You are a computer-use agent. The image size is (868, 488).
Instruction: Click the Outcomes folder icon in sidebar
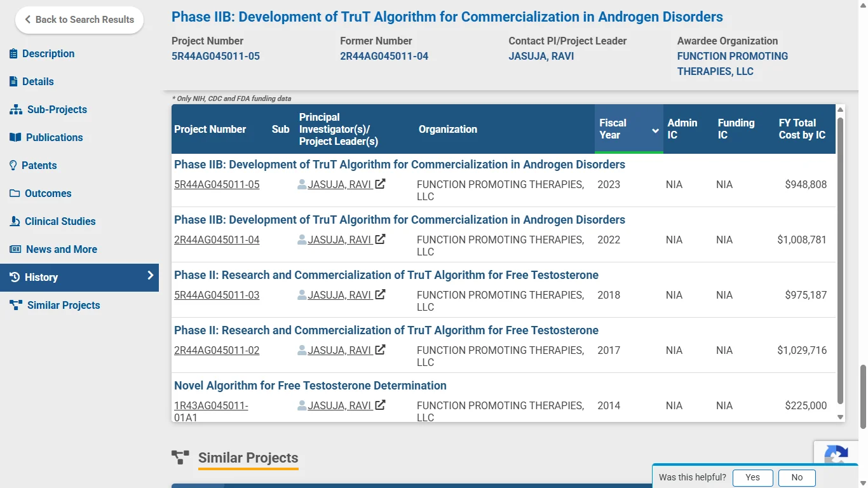coord(15,193)
